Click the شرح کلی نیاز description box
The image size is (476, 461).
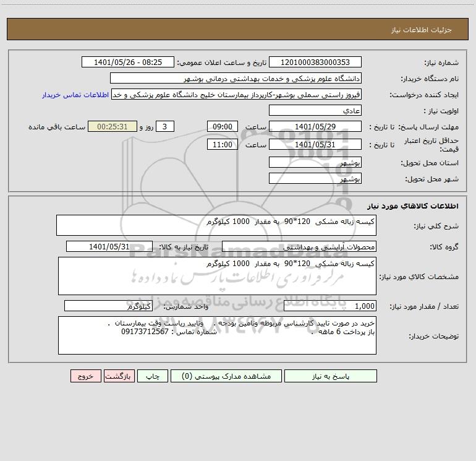[216, 225]
